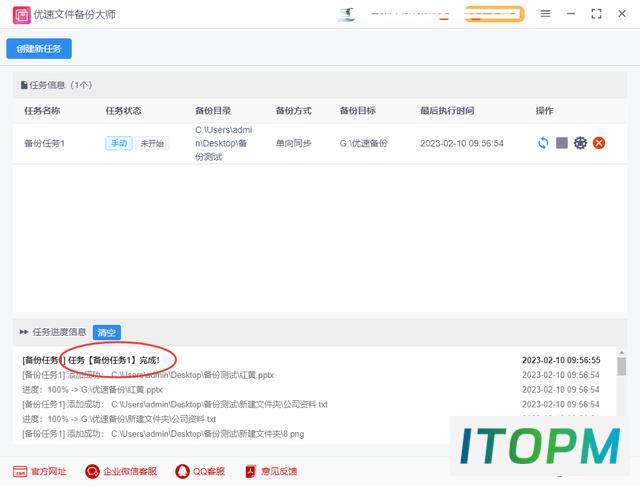The height and width of the screenshot is (486, 640).
Task: Click the 任务信息 (1个) header
Action: tap(60, 85)
